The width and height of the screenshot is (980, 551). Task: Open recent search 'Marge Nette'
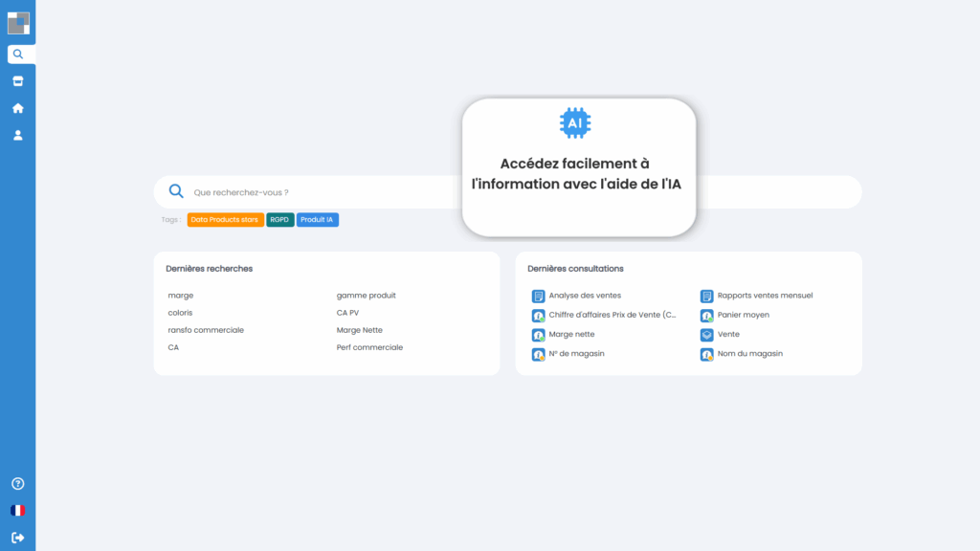359,330
